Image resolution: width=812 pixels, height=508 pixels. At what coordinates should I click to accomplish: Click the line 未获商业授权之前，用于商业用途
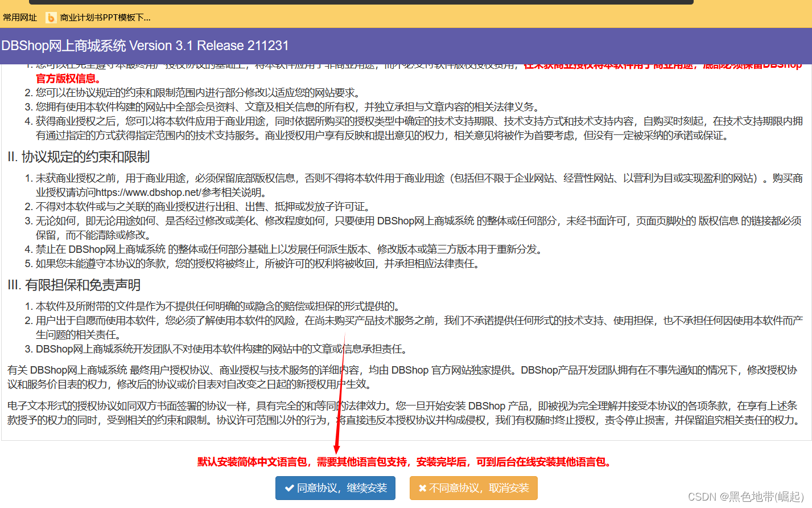pyautogui.click(x=419, y=185)
